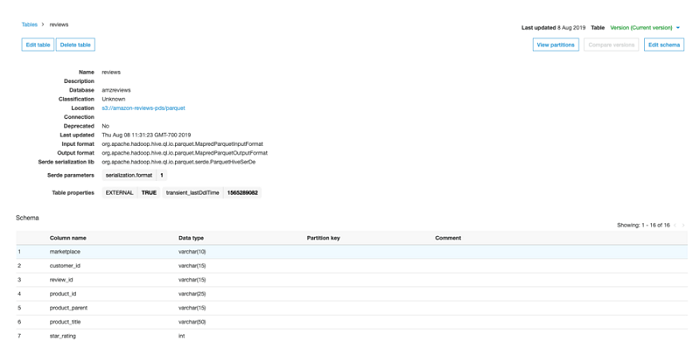700x362 pixels.
Task: Click the MapredParquetOutputFormat output format value
Action: [x=184, y=153]
